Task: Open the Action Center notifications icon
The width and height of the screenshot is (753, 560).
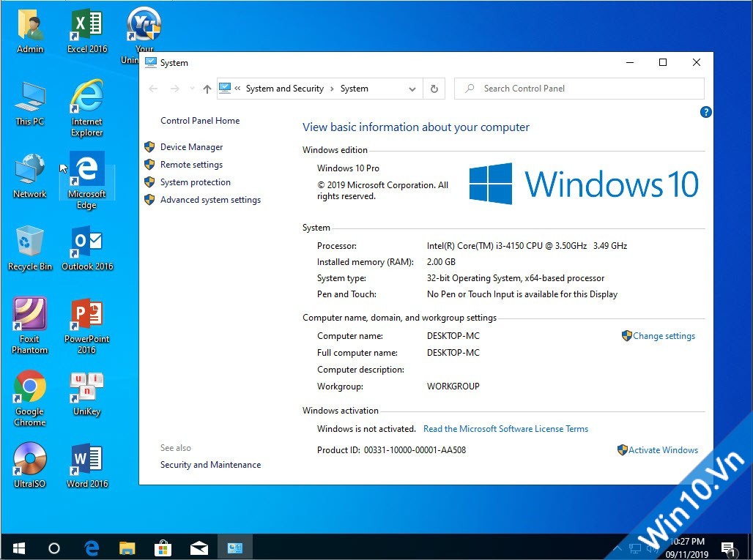Action: tap(728, 548)
